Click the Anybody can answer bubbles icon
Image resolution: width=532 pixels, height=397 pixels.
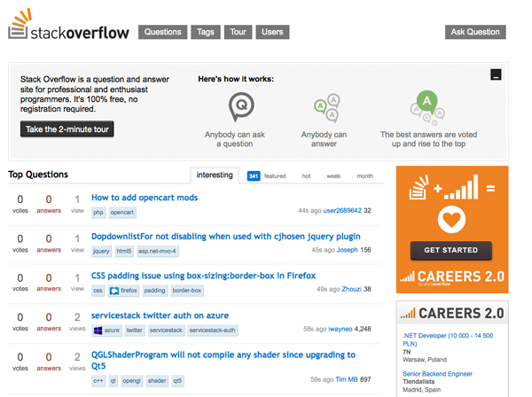coord(327,108)
